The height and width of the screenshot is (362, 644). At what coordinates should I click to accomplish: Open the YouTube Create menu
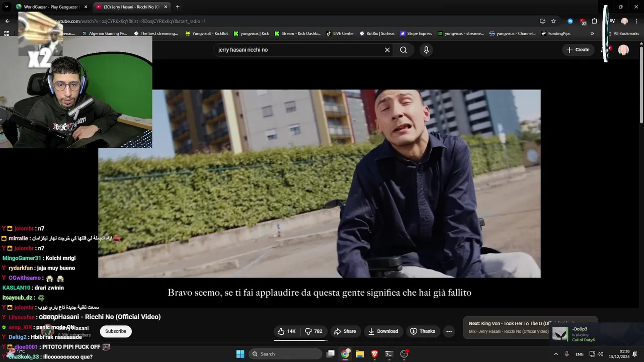coord(578,50)
